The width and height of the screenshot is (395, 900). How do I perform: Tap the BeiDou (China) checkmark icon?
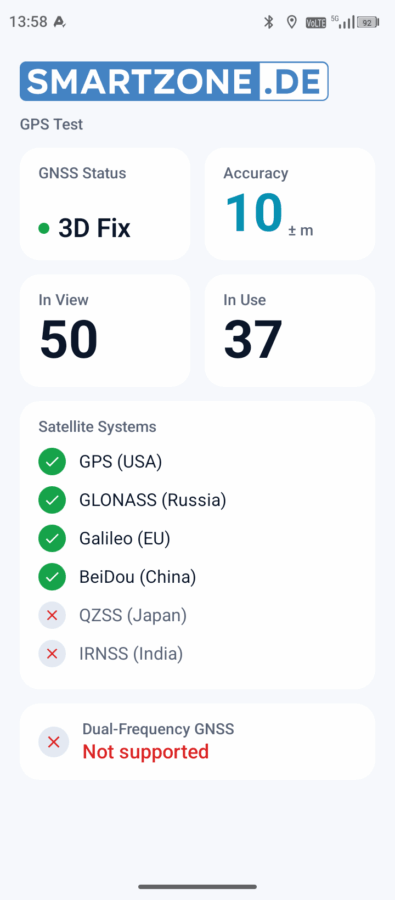tap(52, 577)
